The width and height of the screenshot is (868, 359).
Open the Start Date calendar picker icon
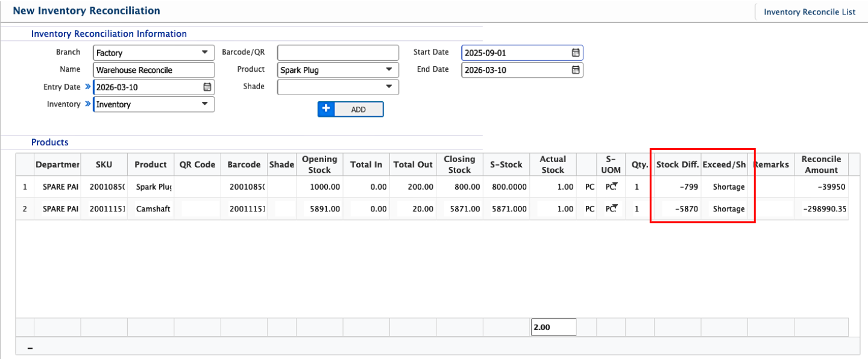(x=576, y=53)
